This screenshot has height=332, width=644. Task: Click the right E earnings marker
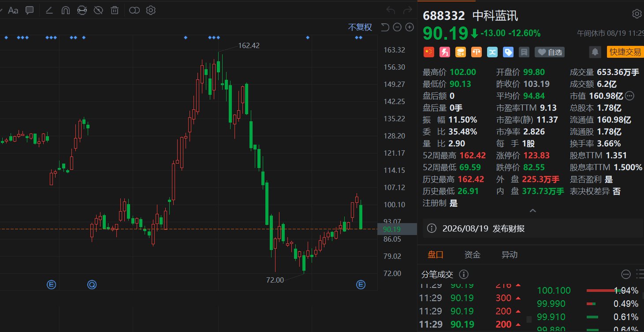[x=361, y=285]
